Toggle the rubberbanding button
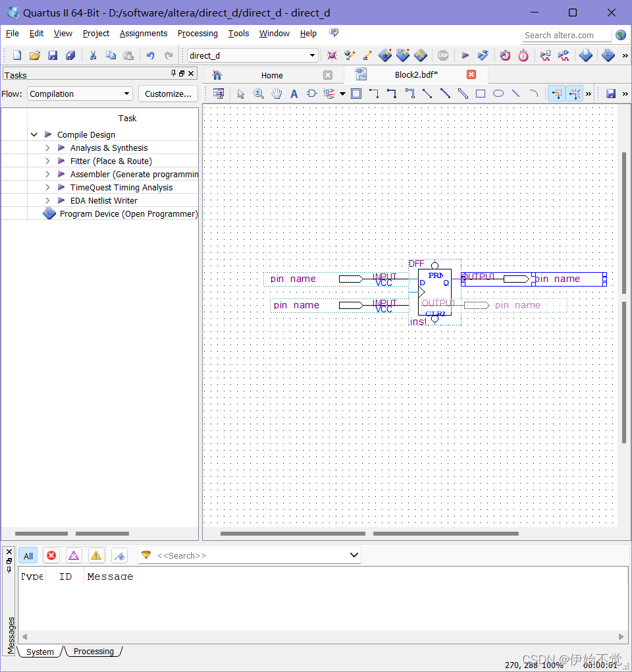This screenshot has width=632, height=672. tap(557, 94)
